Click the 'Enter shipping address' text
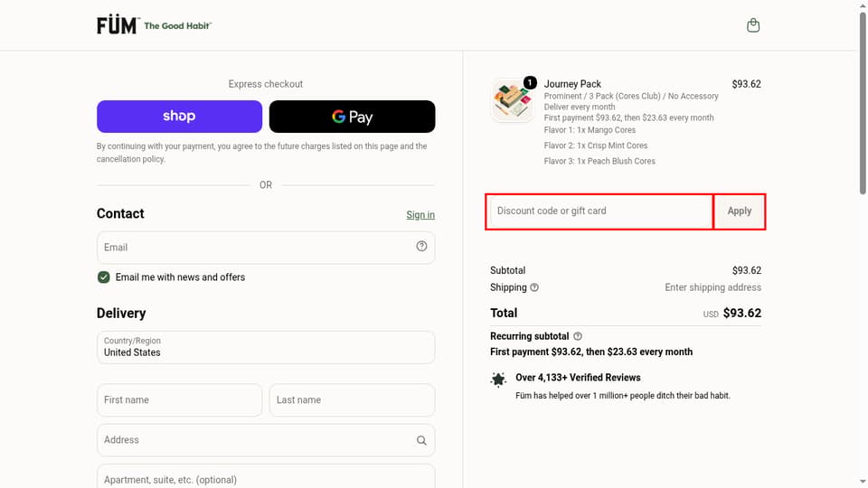The image size is (868, 488). click(713, 287)
